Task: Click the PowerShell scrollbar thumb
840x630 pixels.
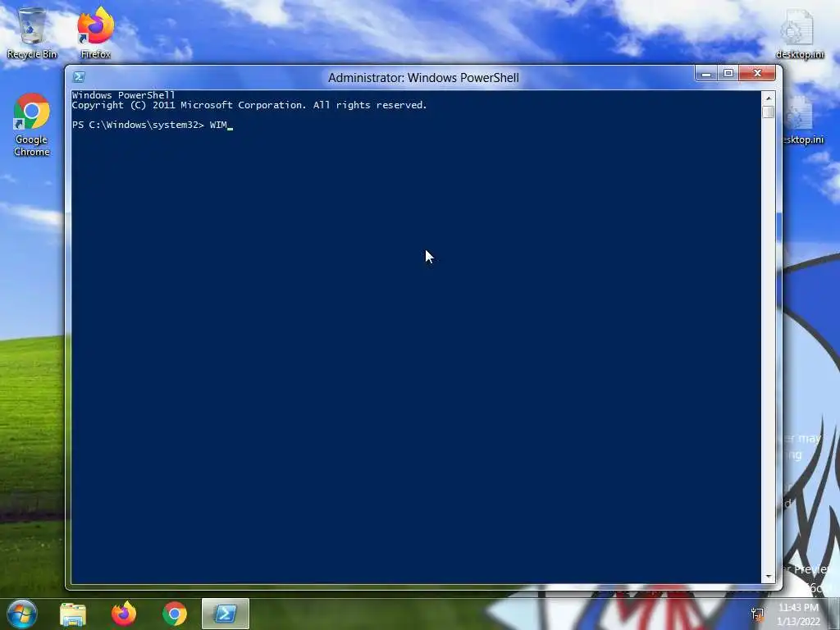Action: (768, 112)
